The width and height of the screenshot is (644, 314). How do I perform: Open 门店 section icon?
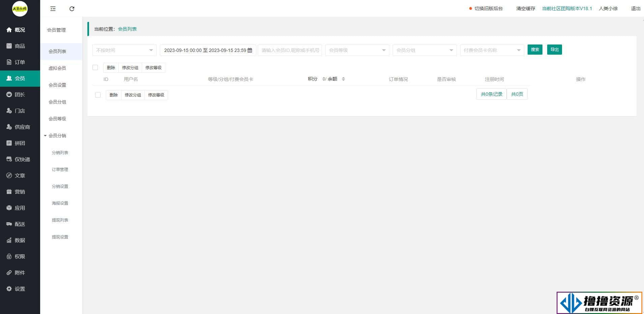coord(9,111)
